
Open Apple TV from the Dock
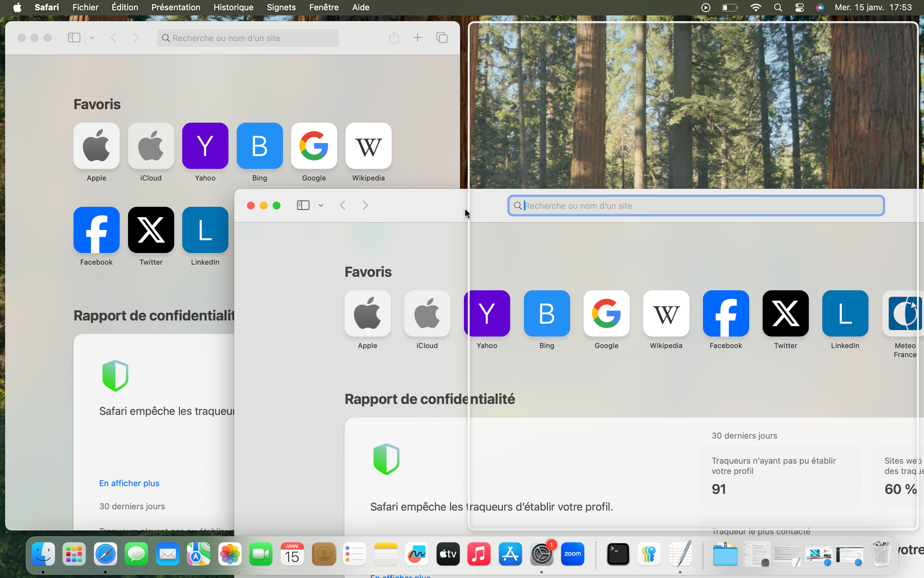pyautogui.click(x=448, y=554)
